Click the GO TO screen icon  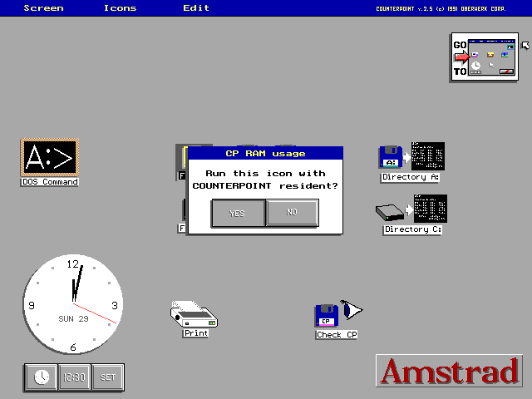coord(485,57)
